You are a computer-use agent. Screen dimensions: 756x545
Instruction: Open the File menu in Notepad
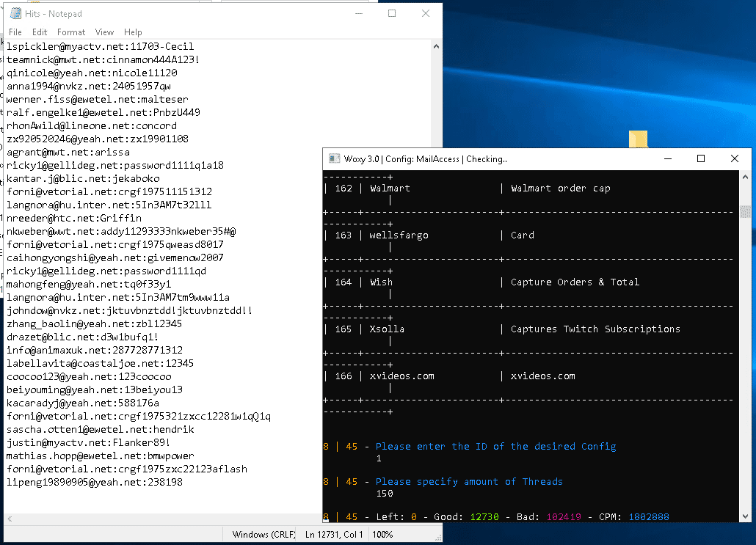pos(15,32)
